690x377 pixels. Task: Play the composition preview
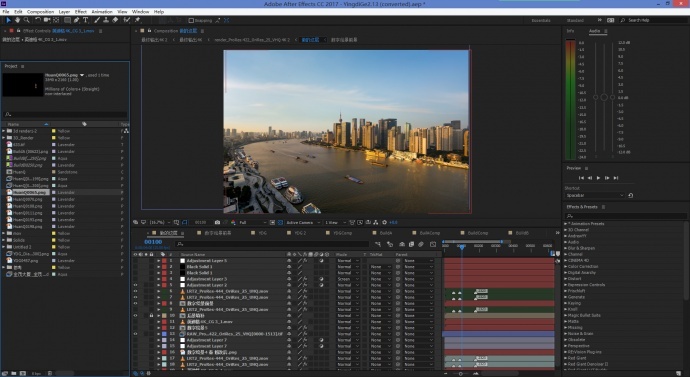598,178
